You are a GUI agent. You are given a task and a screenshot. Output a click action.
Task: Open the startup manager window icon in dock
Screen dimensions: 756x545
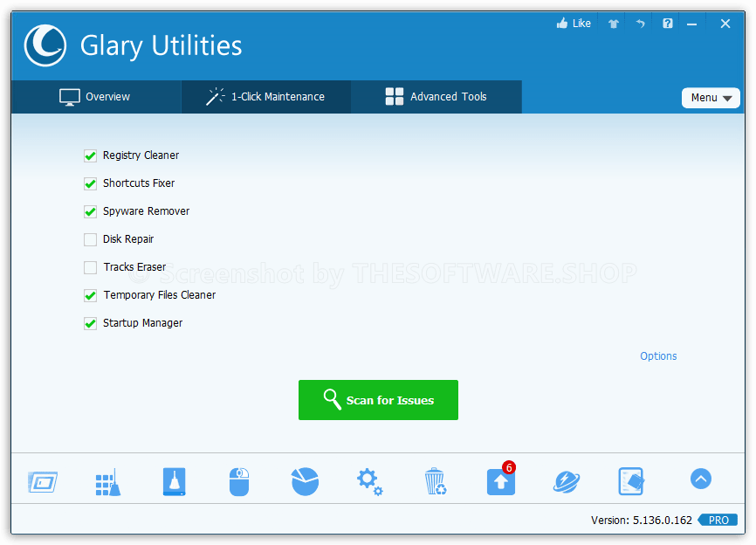[43, 481]
